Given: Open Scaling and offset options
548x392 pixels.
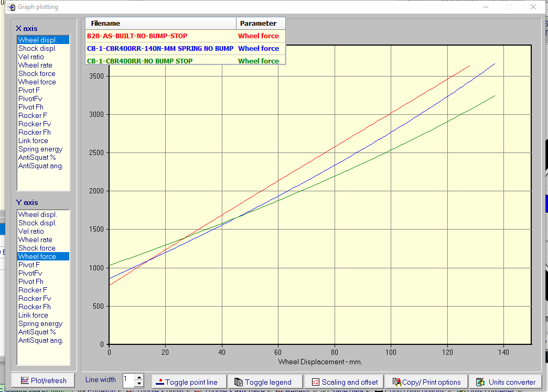Looking at the screenshot, I should pyautogui.click(x=344, y=382).
